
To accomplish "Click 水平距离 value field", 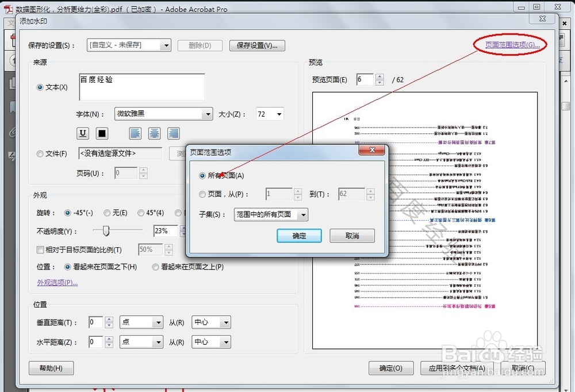I will click(96, 342).
